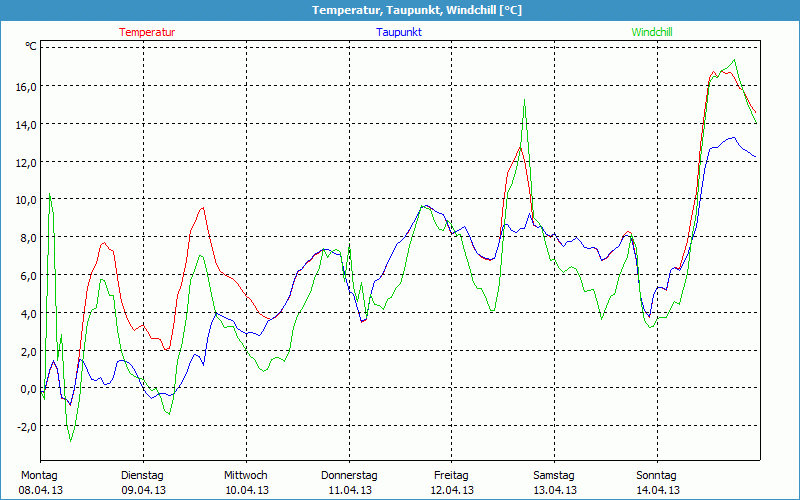Click the '13.04.13' date label
Viewport: 800px width, 500px height.
[555, 490]
